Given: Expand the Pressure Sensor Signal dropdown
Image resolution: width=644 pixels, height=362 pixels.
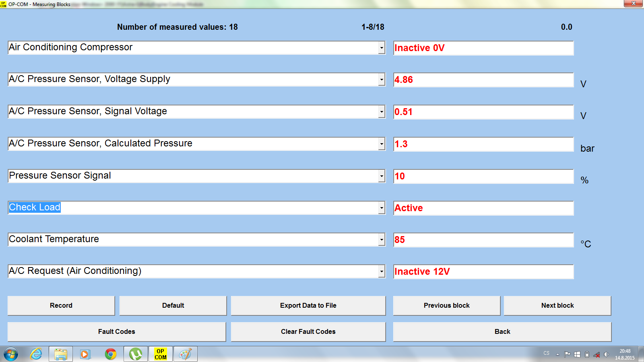Looking at the screenshot, I should (381, 176).
